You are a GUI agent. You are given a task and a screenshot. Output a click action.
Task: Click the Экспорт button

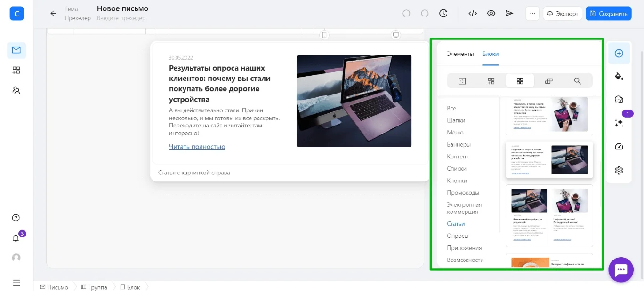563,13
